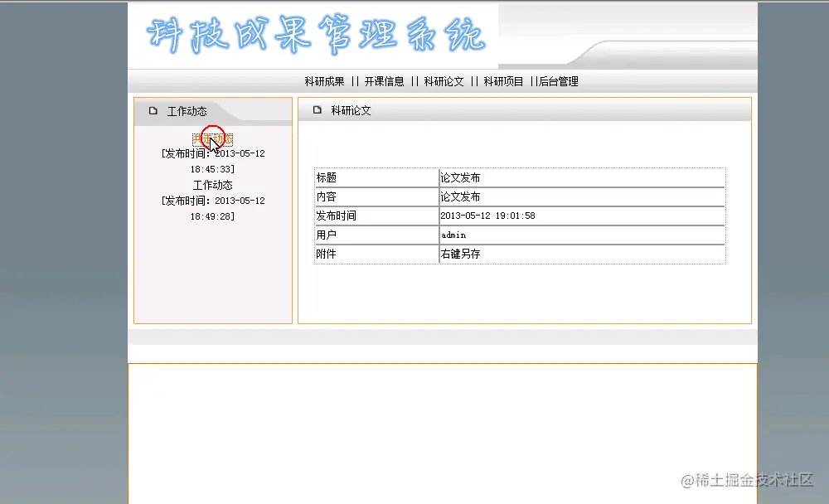Switch to the 科研论文 section
The height and width of the screenshot is (504, 829).
coord(444,80)
